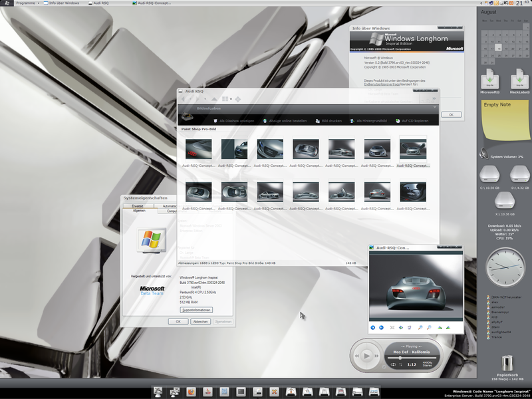
Task: Open the back button history dropdown arrow
Action: point(191,99)
